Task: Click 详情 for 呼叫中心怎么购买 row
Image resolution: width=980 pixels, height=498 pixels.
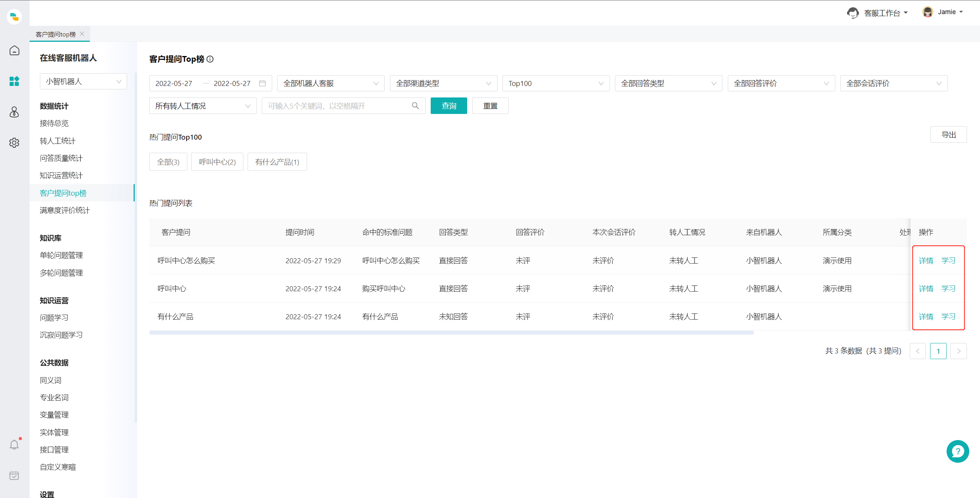Action: tap(926, 261)
